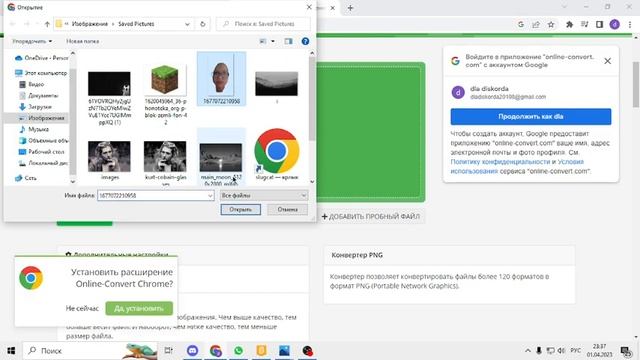Show hidden system tray icons

coord(528,351)
